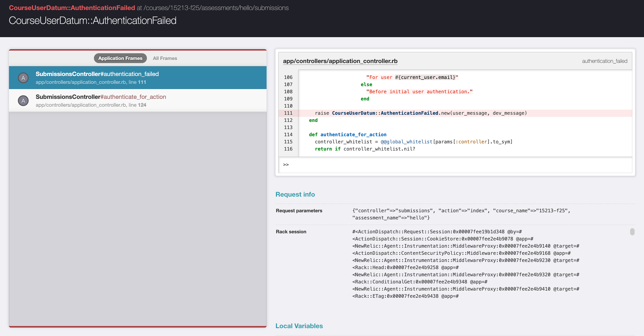This screenshot has height=336, width=644.
Task: Click the Request info heading
Action: click(x=295, y=194)
